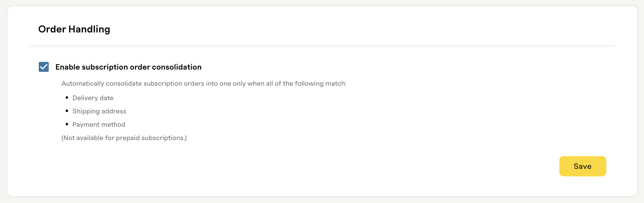The height and width of the screenshot is (203, 644).
Task: Click the bullet dot before Payment method
Action: (67, 124)
